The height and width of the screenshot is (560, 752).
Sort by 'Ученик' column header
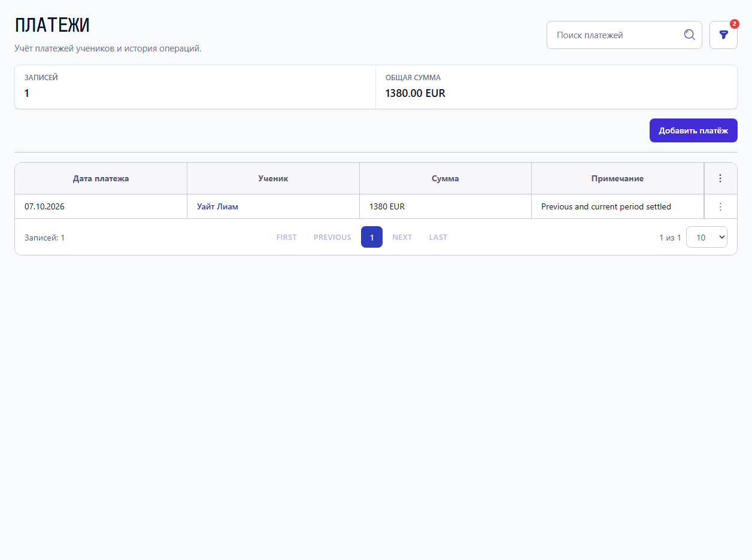(273, 178)
